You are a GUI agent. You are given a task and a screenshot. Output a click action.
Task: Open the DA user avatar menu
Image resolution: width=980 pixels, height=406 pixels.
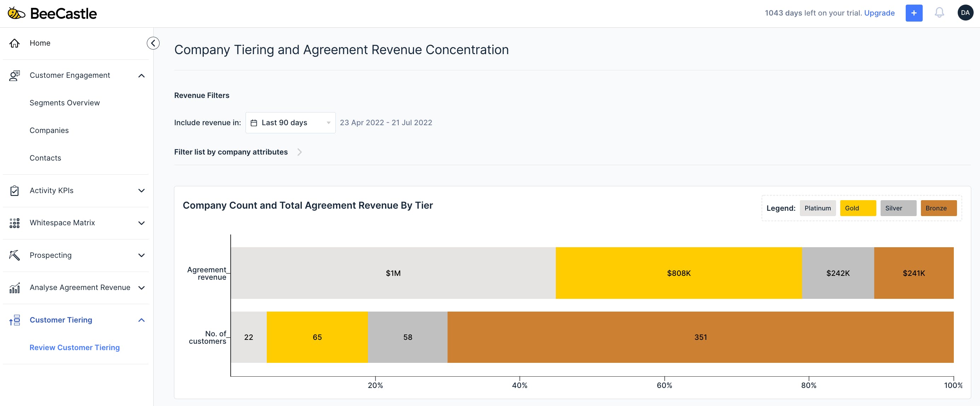pos(965,13)
